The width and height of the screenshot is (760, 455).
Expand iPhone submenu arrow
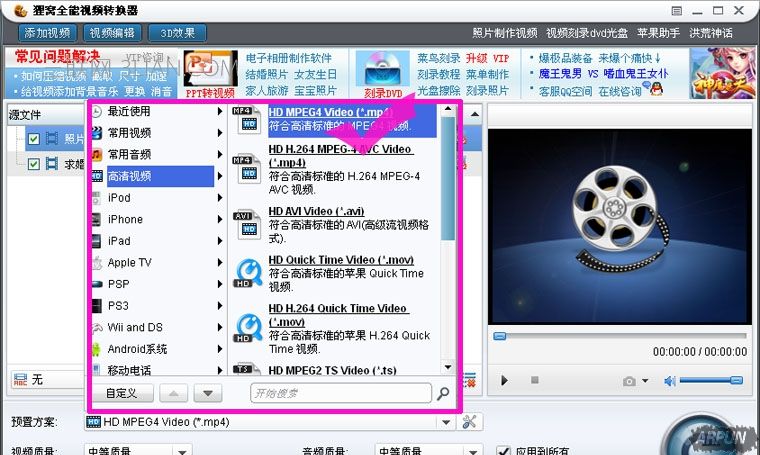coord(220,220)
